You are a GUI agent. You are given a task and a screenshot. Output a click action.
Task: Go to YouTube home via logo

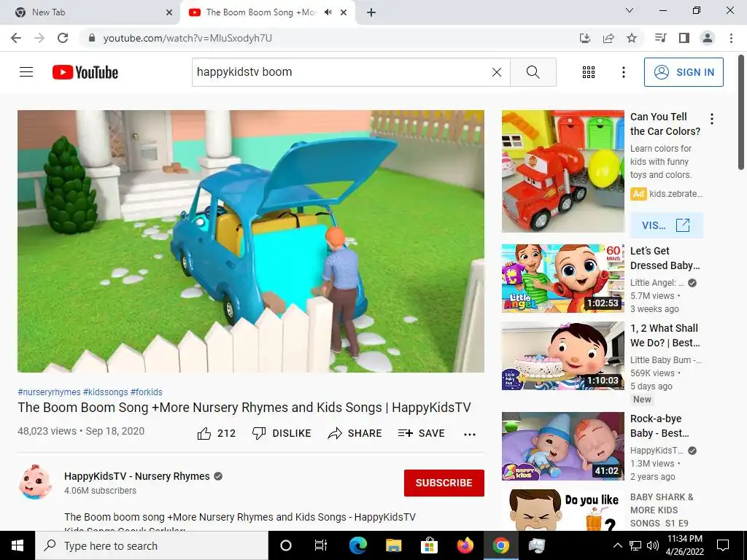[x=85, y=72]
